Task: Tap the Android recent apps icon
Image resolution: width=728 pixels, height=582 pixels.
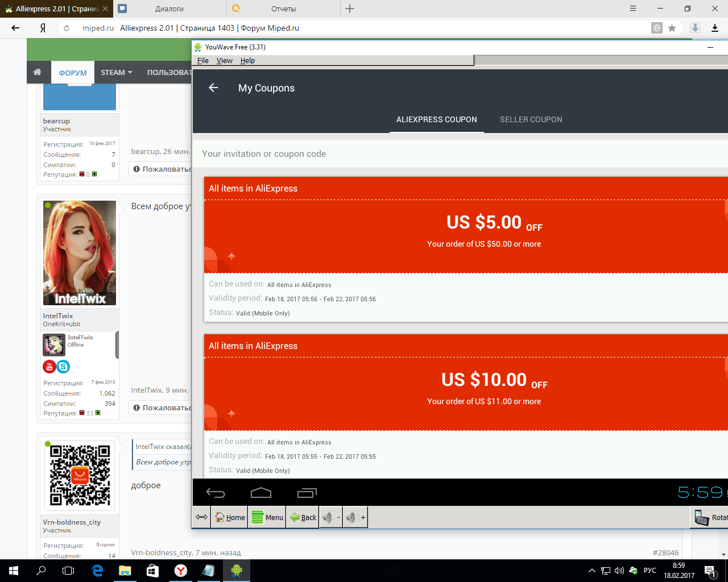Action: (x=307, y=492)
